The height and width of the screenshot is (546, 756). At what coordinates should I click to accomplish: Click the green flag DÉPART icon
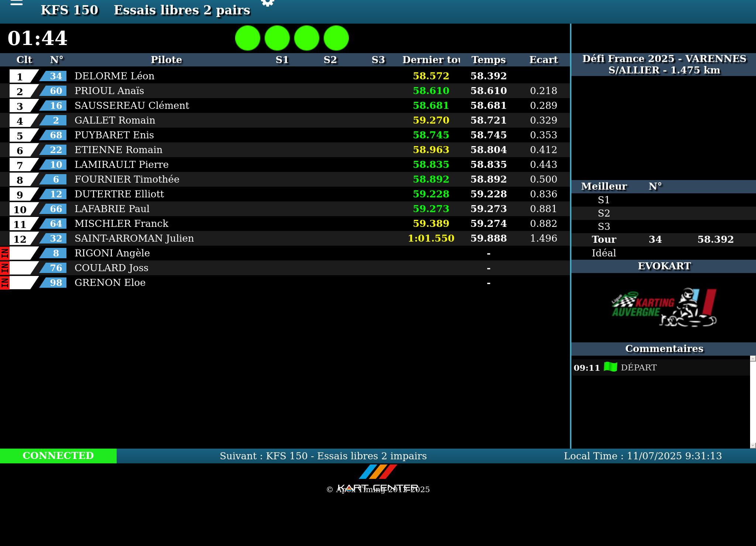click(x=610, y=367)
